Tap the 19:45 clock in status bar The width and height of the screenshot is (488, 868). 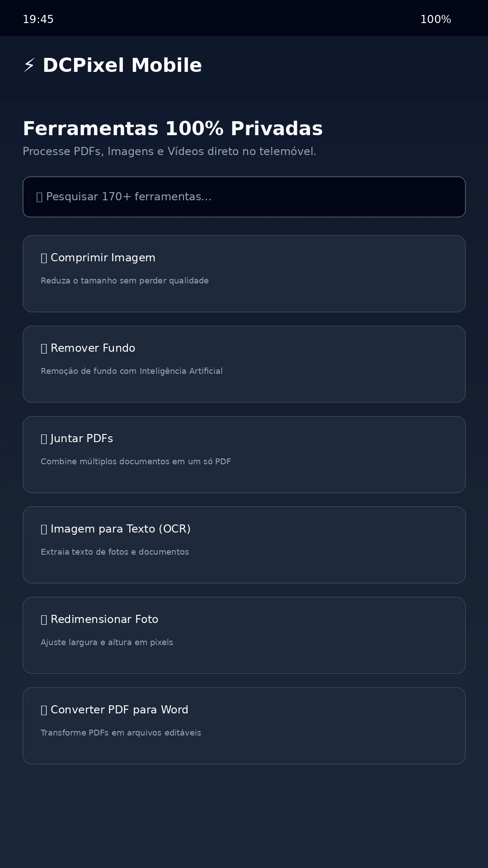coord(38,19)
